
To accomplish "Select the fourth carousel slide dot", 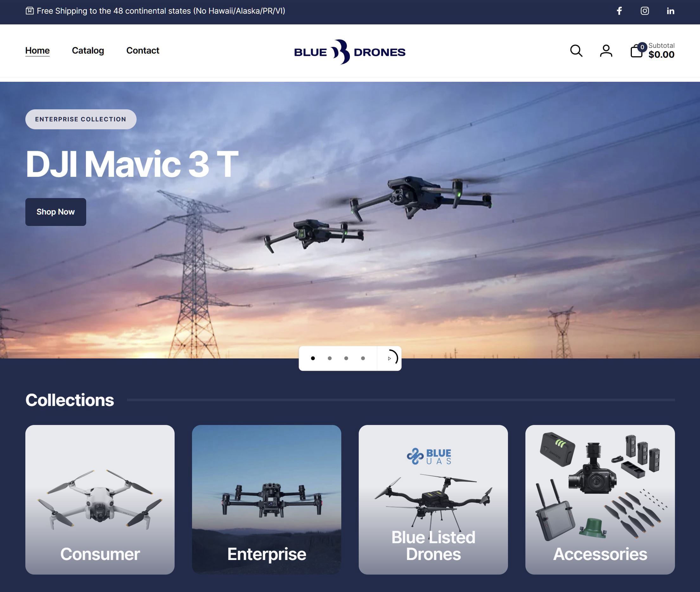I will (363, 358).
